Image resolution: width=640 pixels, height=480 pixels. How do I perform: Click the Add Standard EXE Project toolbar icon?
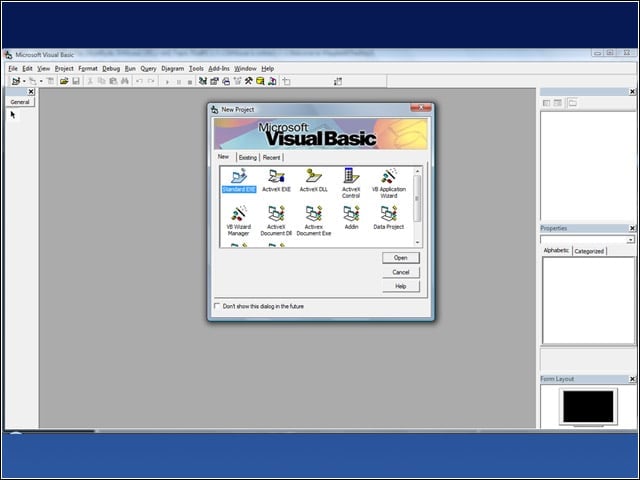point(16,81)
